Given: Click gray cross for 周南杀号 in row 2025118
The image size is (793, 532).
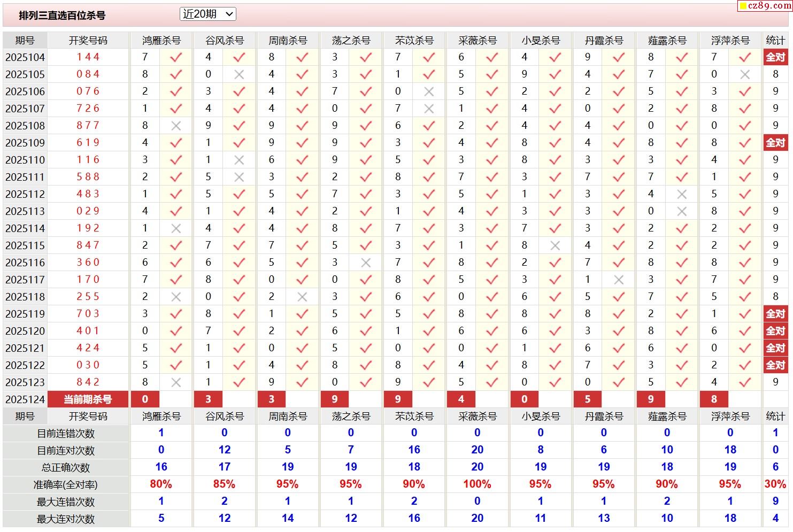Looking at the screenshot, I should point(302,297).
